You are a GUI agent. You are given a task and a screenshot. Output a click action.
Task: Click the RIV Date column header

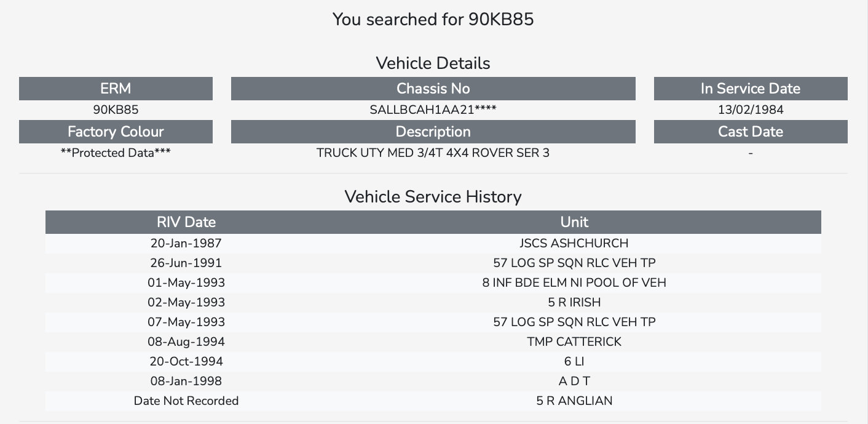point(186,222)
